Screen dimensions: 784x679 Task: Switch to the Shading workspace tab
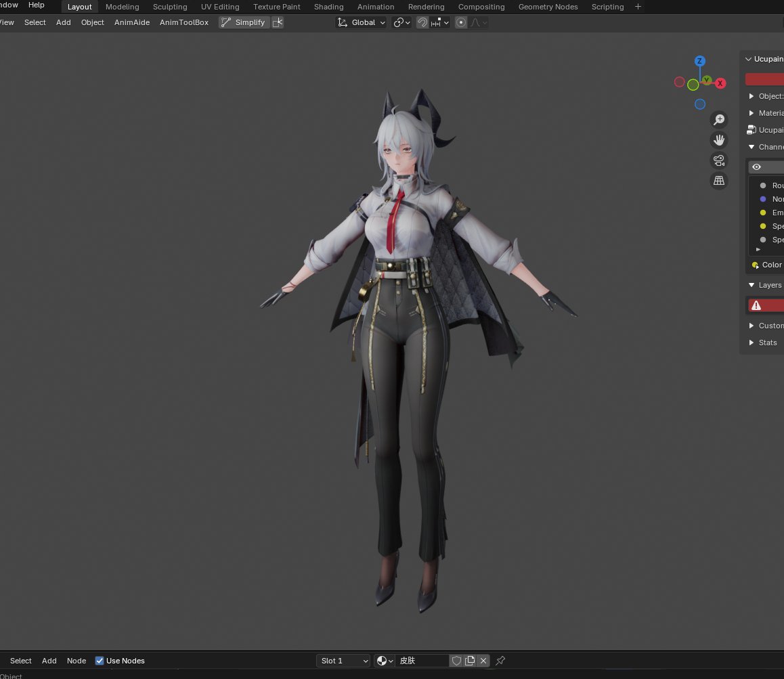point(328,7)
